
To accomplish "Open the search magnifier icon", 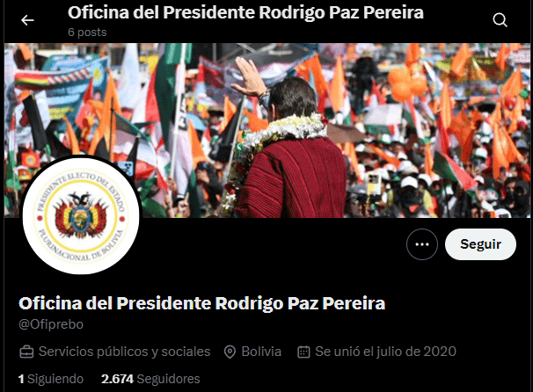I will (x=500, y=20).
